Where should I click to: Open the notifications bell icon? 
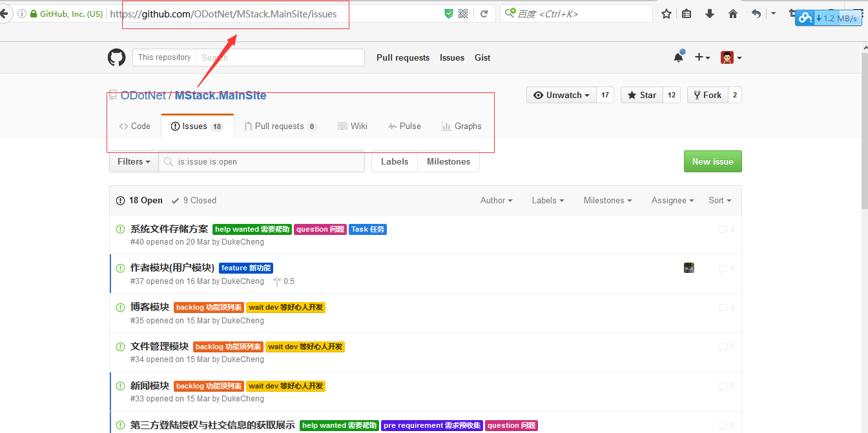(x=678, y=57)
